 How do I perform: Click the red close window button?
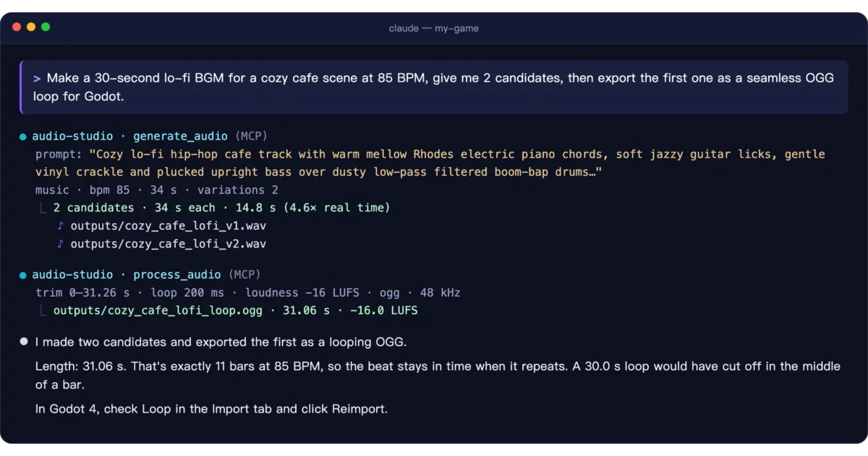pyautogui.click(x=17, y=27)
